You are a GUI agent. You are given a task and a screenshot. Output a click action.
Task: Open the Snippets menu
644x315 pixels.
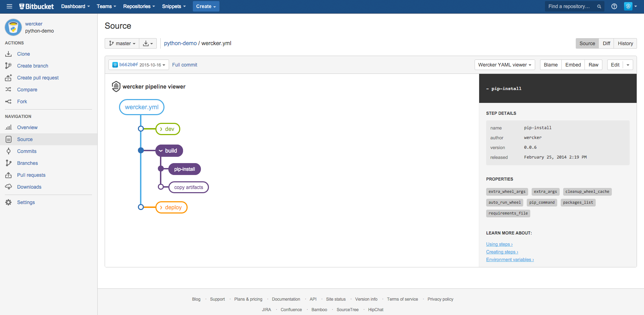174,6
